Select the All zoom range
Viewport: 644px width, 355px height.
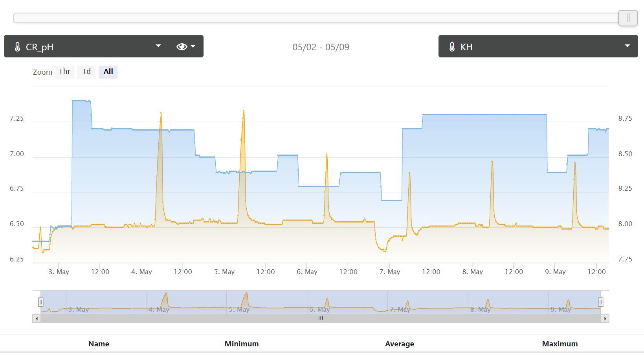[x=108, y=72]
